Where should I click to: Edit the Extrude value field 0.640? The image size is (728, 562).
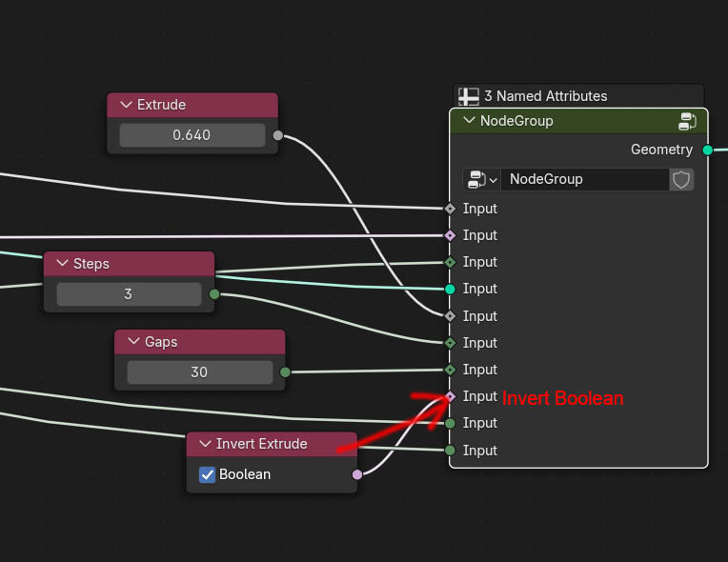tap(192, 135)
